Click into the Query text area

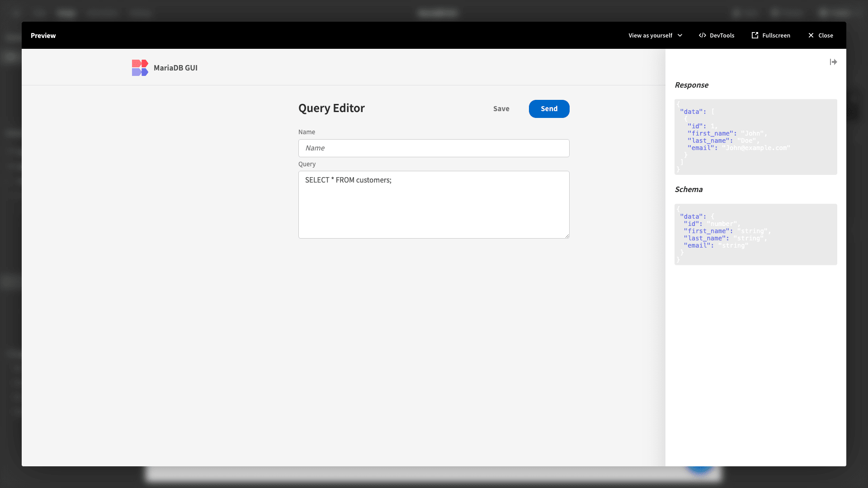point(434,205)
